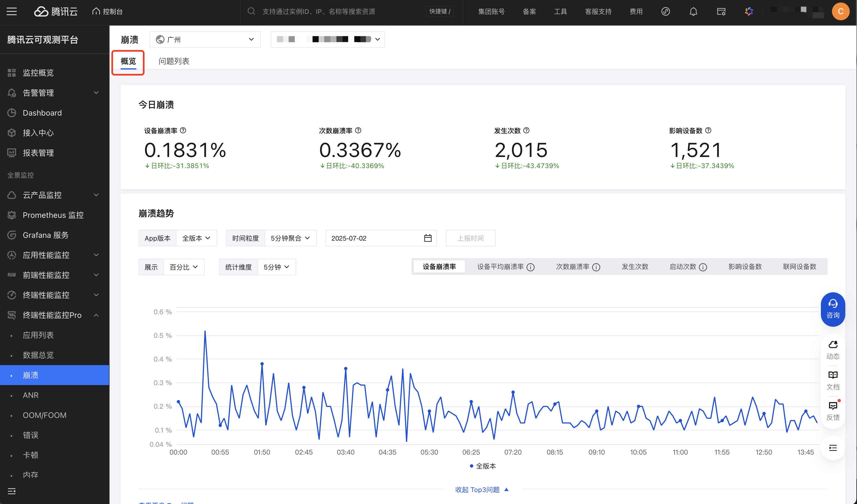Open the 5分钟聚合 time granularity dropdown
Screen dimensions: 857x504
tap(290, 238)
